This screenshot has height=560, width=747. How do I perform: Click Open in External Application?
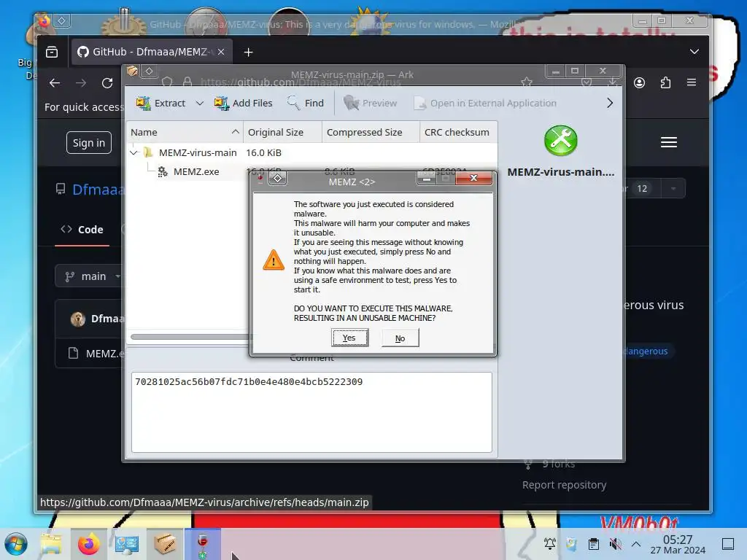click(485, 103)
